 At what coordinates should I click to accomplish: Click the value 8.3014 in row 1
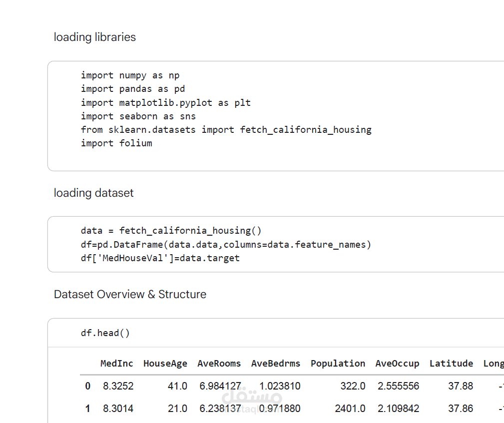coord(118,408)
